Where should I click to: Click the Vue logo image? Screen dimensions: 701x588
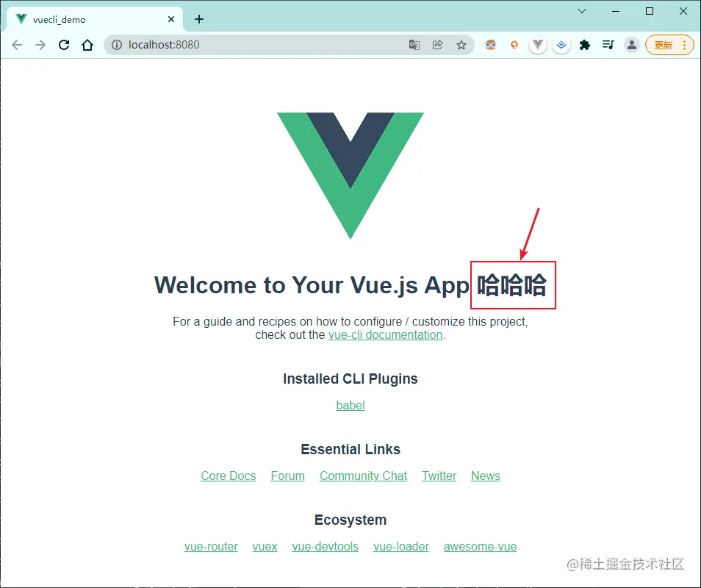point(350,176)
